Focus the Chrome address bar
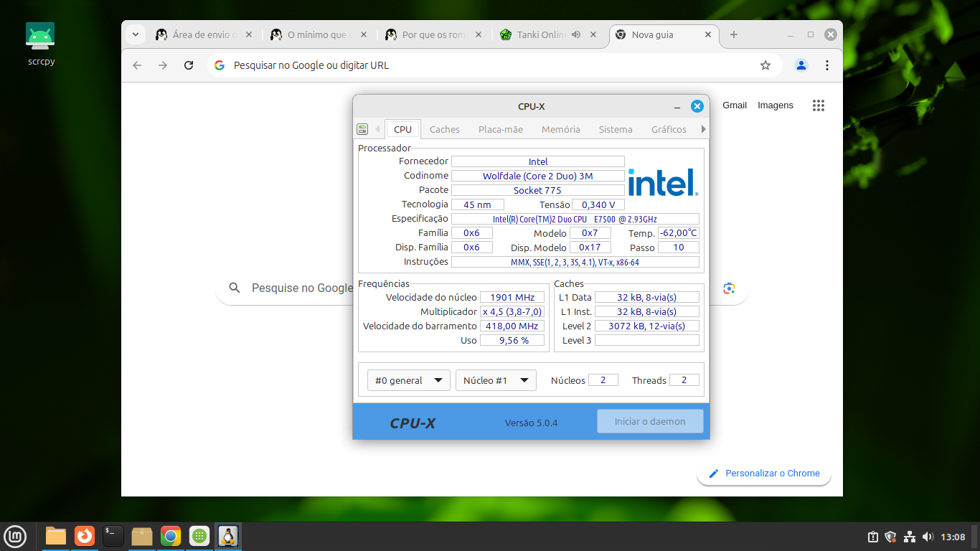This screenshot has width=980, height=551. click(x=496, y=65)
